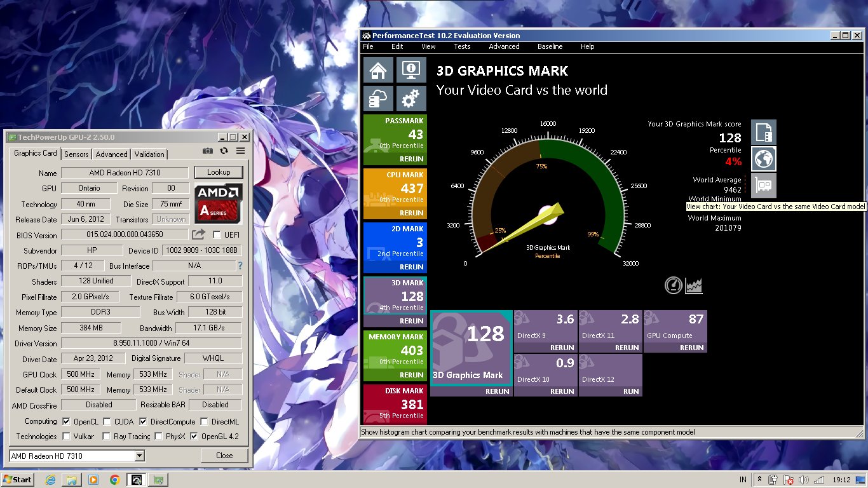Switch to the Sensors tab in GPU-Z

point(77,154)
